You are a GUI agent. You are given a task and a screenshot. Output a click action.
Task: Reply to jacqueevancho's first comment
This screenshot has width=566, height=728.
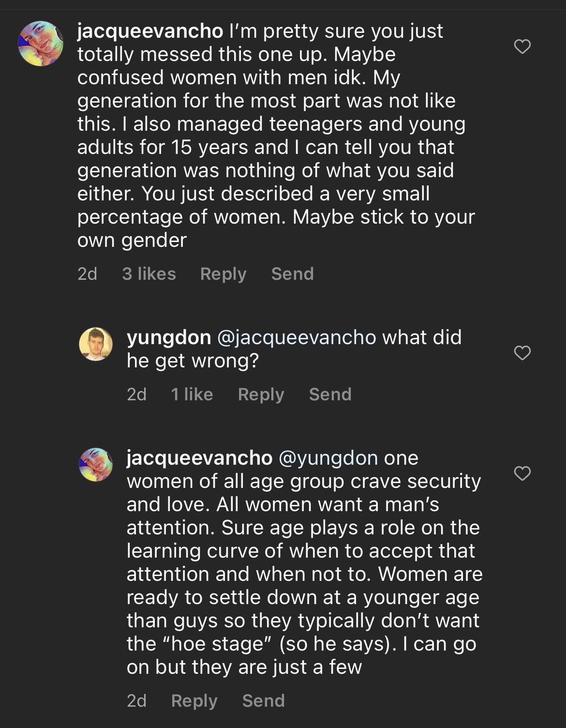pos(223,274)
